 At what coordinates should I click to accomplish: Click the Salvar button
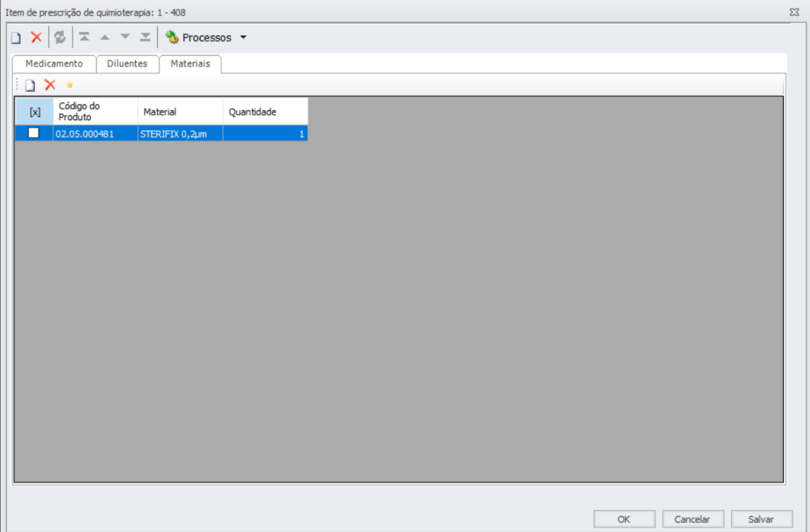761,519
